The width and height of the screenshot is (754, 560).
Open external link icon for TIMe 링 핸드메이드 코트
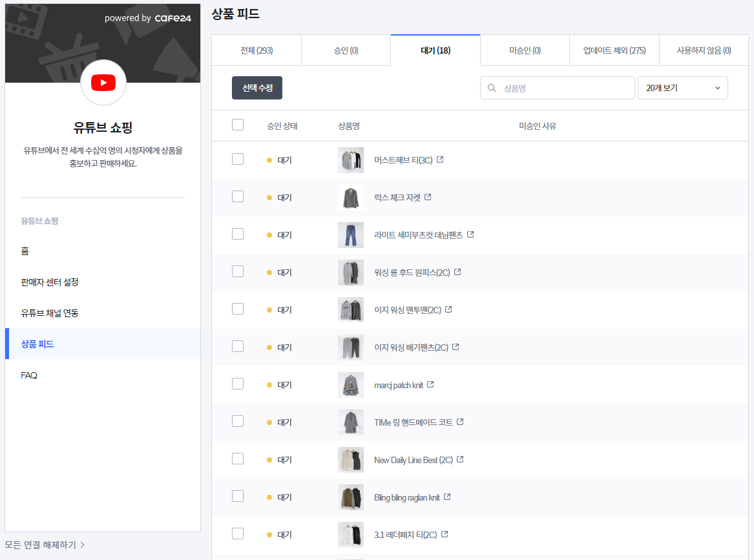(x=460, y=422)
